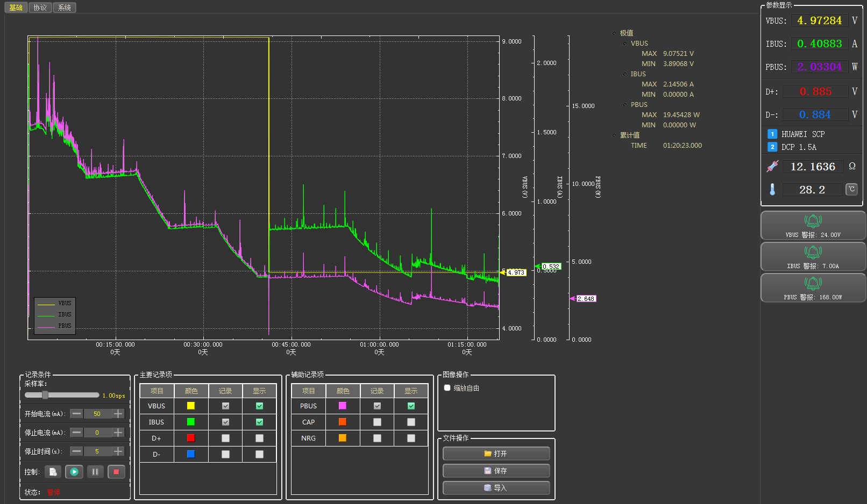The image size is (867, 504).
Task: Switch to the 系统 tab
Action: point(65,8)
